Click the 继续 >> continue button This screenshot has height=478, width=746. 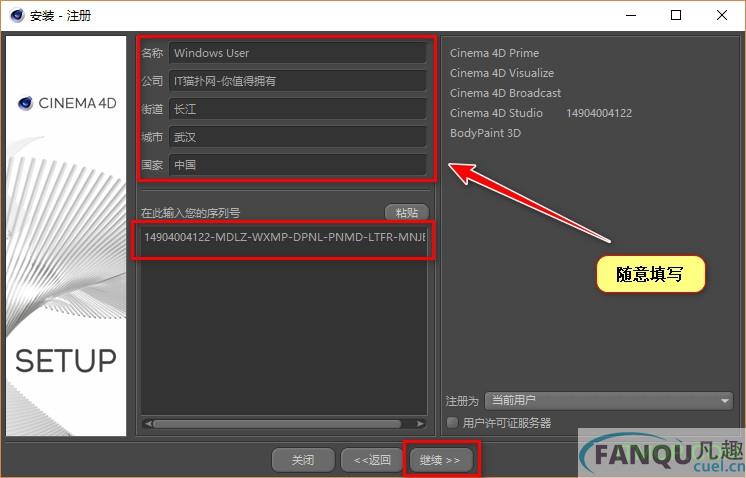point(440,460)
